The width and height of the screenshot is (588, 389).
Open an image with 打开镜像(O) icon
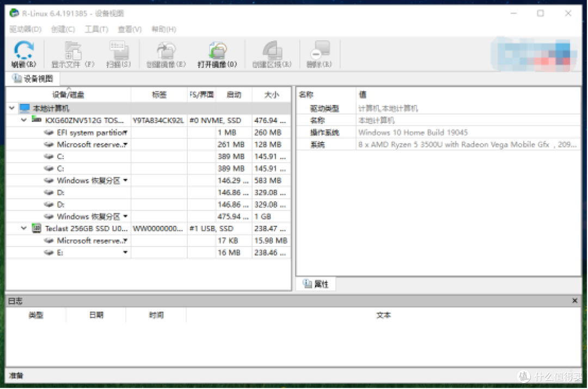pos(217,51)
